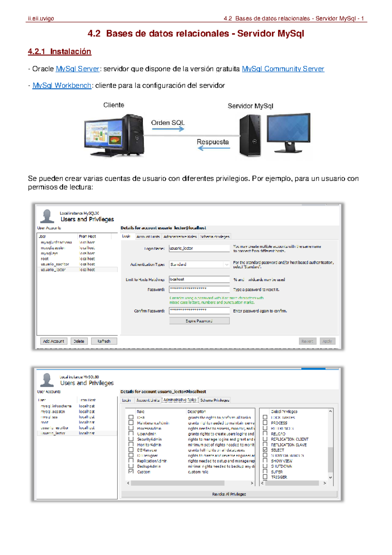Screen dimensions: 392x555
Task: Click the Servidor MySql tower and monitor image
Action: [x=274, y=135]
